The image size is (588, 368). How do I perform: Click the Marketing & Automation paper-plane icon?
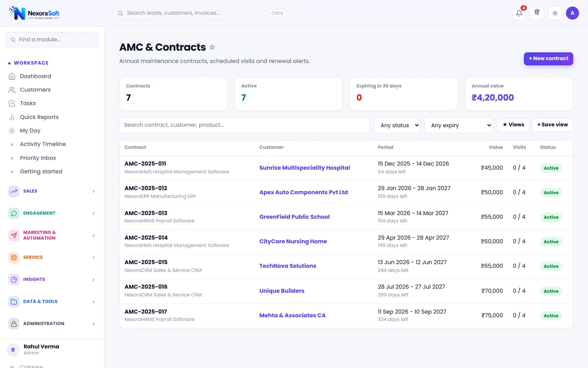click(14, 235)
